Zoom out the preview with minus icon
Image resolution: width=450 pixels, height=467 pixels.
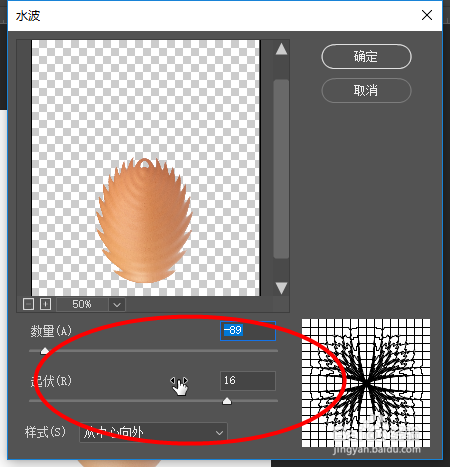28,304
